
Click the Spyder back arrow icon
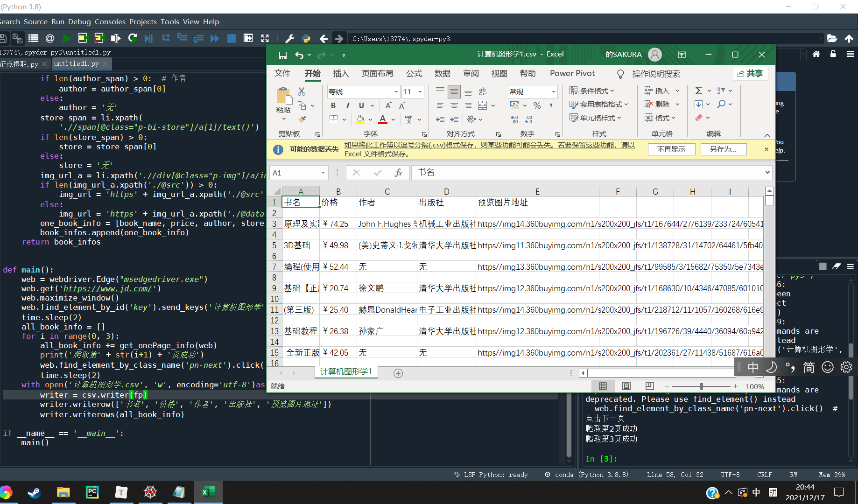(324, 39)
